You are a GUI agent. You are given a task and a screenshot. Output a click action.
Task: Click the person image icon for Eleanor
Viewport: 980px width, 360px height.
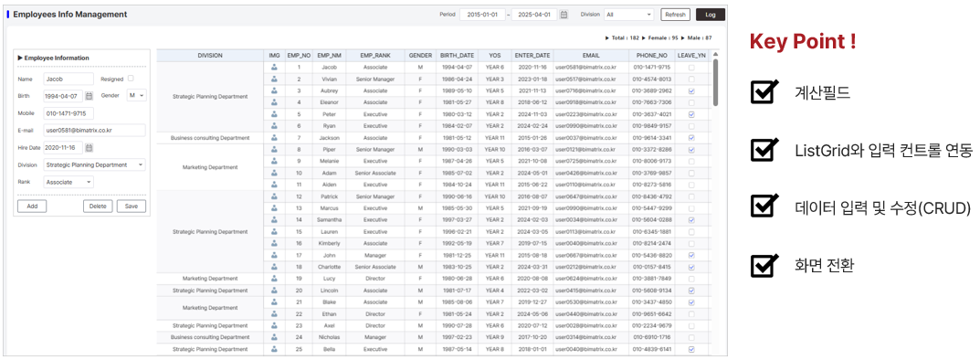274,101
